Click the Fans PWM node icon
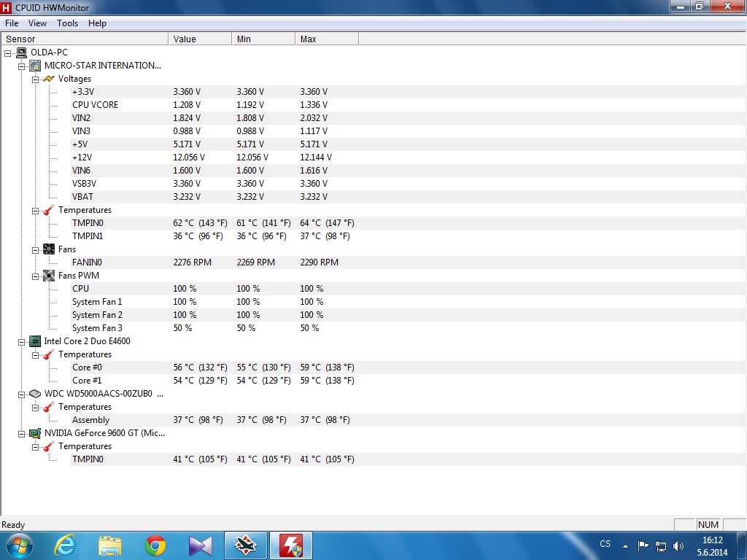The image size is (747, 560). 49,275
